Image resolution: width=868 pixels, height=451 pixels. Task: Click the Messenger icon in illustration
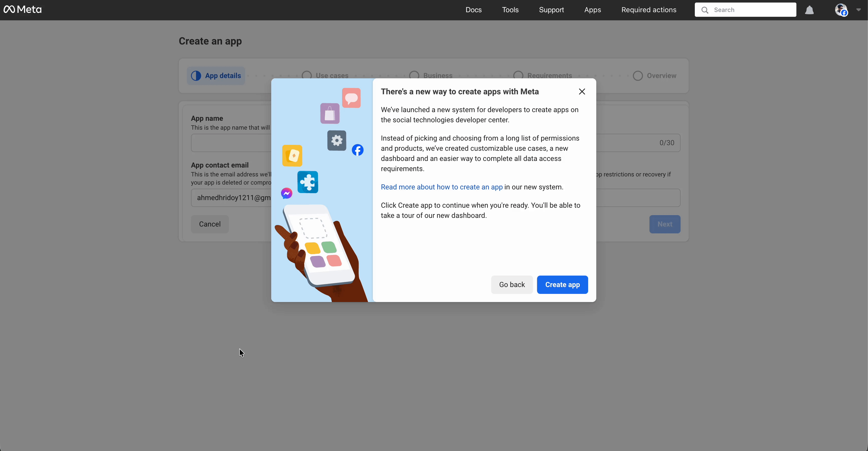point(286,193)
